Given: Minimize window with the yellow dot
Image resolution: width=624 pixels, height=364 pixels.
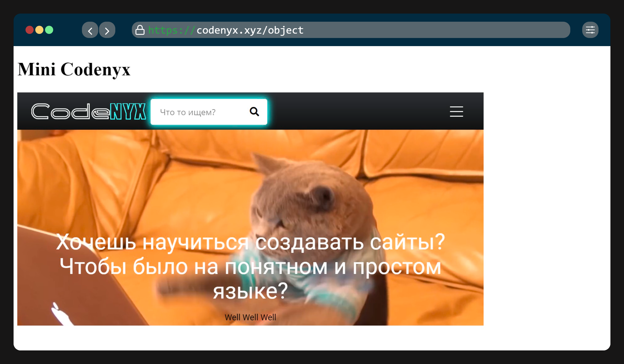Looking at the screenshot, I should [39, 30].
